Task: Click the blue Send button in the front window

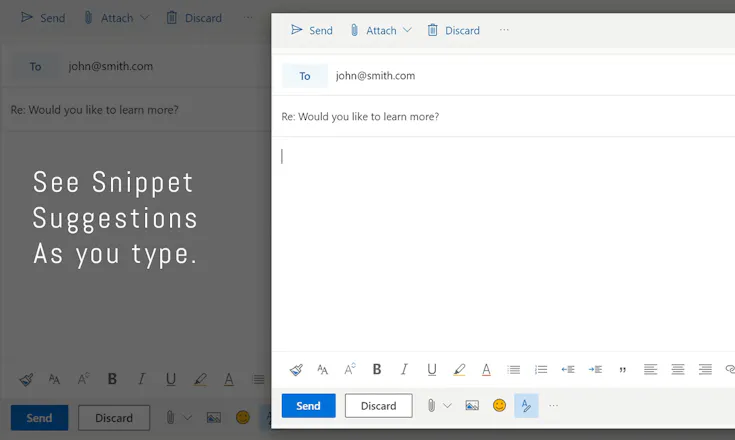Action: (x=308, y=406)
